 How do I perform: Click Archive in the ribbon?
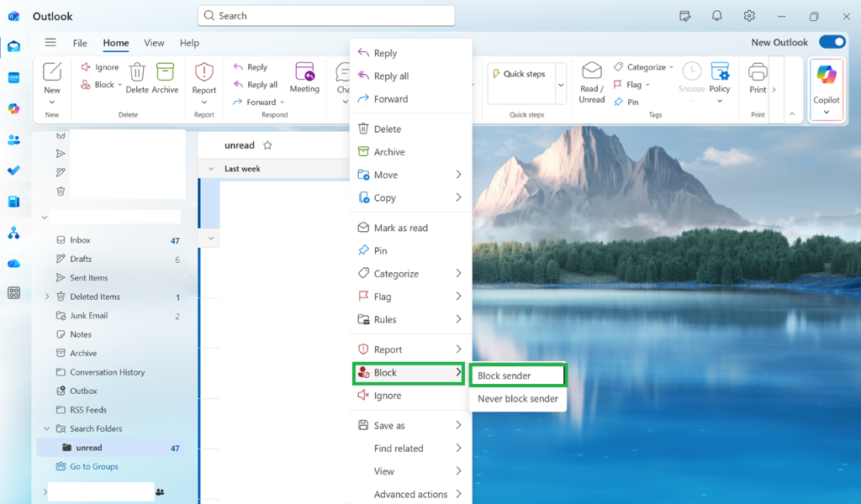point(165,78)
